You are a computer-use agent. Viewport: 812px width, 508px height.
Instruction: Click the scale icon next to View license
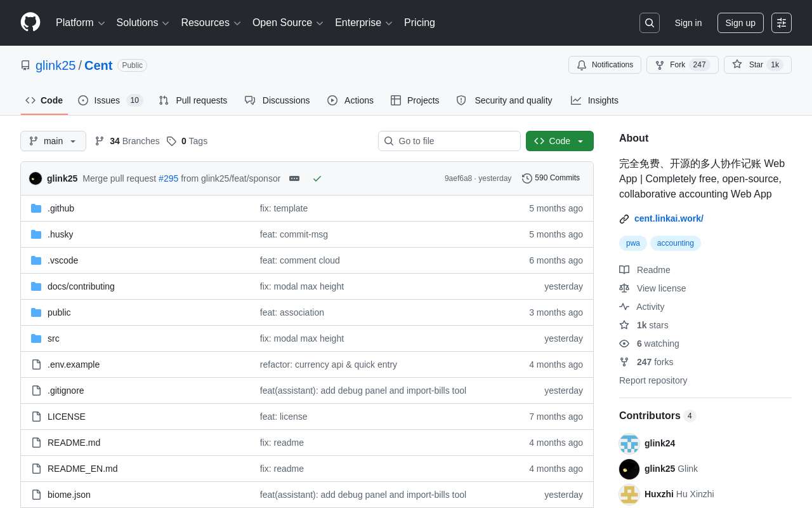click(624, 288)
